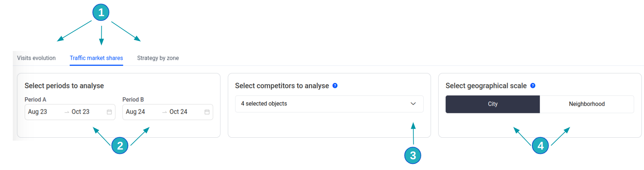Edit Period B end date Oct 24
Image resolution: width=644 pixels, height=170 pixels.
(178, 112)
